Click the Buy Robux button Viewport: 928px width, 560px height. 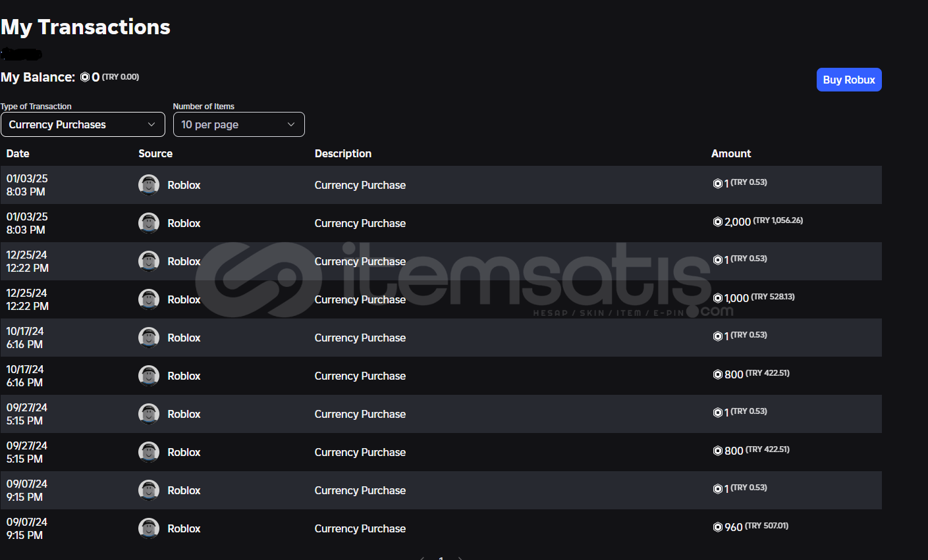pos(849,80)
